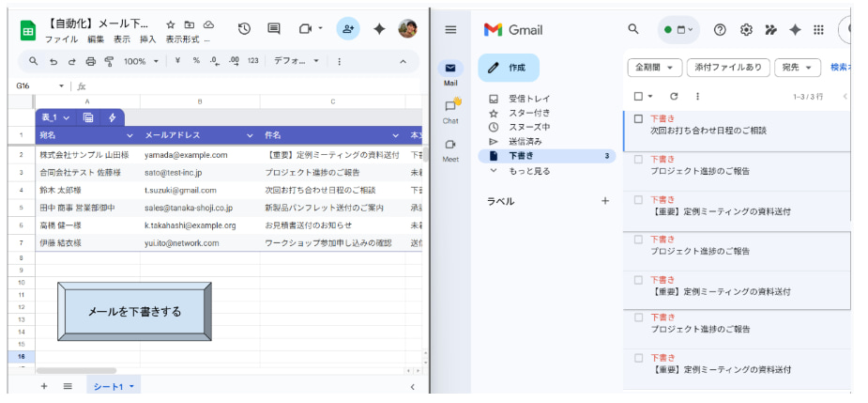Click the Sheets comments icon
This screenshot has width=868, height=403.
click(274, 29)
